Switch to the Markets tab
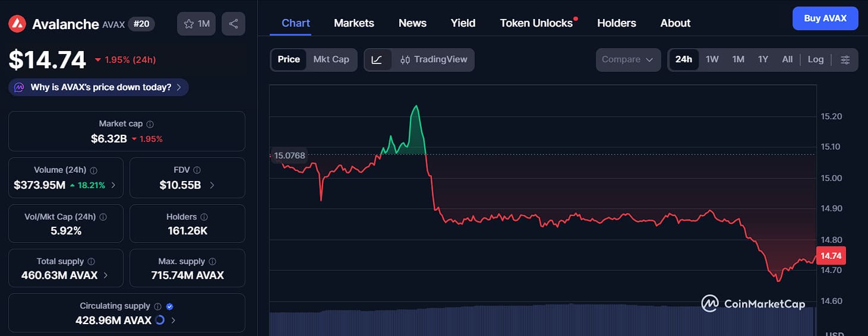Viewport: 868px width, 336px height. pos(354,23)
